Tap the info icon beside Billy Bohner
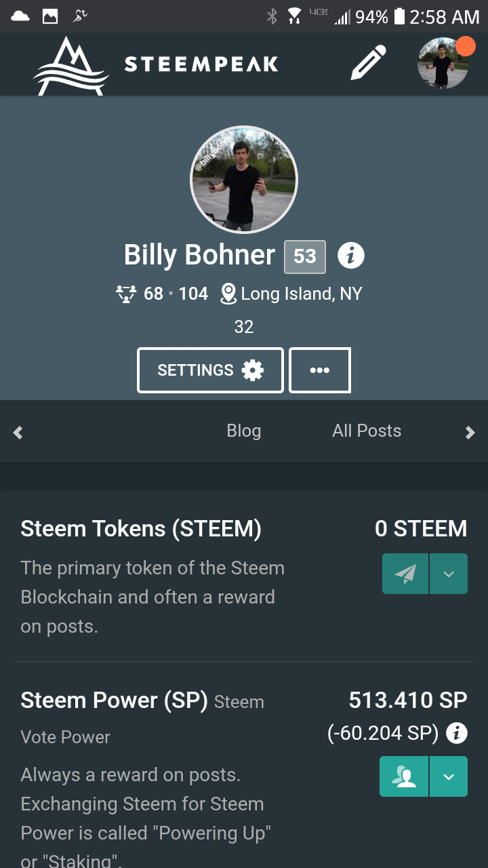The height and width of the screenshot is (868, 488). point(350,255)
